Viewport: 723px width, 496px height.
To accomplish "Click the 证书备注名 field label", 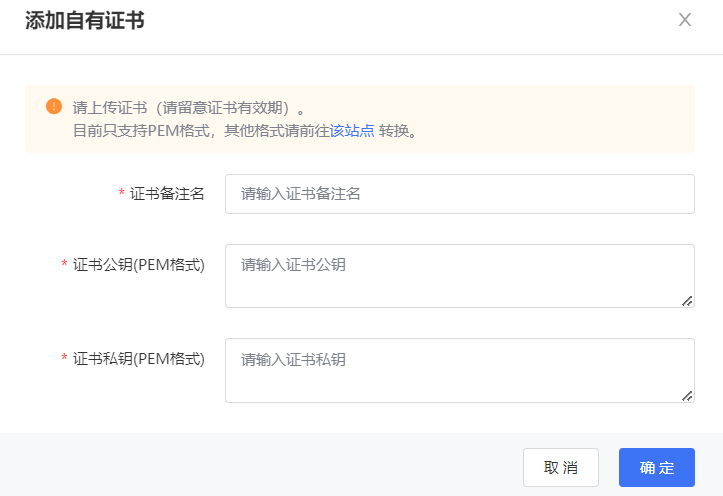I will tap(167, 194).
